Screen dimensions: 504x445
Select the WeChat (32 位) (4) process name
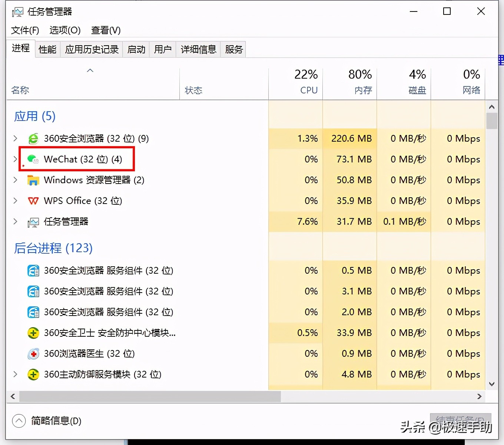[83, 159]
